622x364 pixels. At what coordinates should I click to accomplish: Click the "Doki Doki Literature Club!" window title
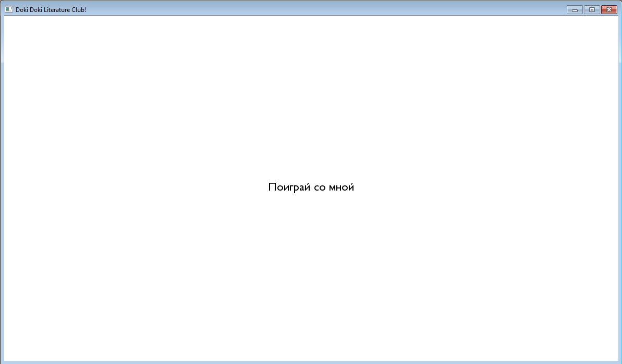pos(51,10)
